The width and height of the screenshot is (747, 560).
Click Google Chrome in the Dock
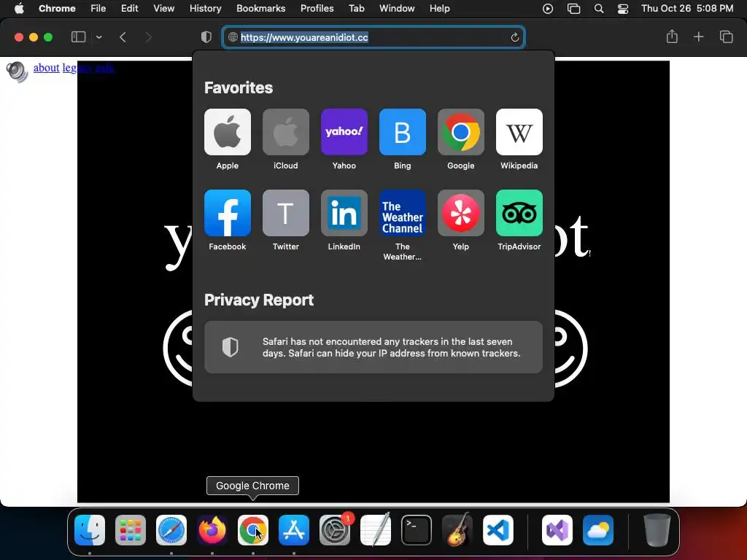point(253,530)
